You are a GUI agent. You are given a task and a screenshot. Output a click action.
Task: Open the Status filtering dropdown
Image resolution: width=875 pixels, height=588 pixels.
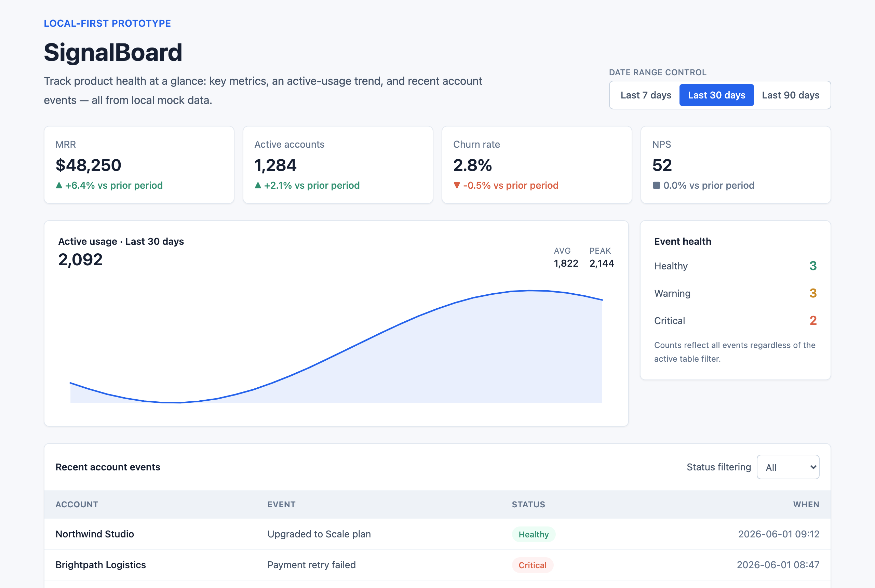tap(787, 467)
